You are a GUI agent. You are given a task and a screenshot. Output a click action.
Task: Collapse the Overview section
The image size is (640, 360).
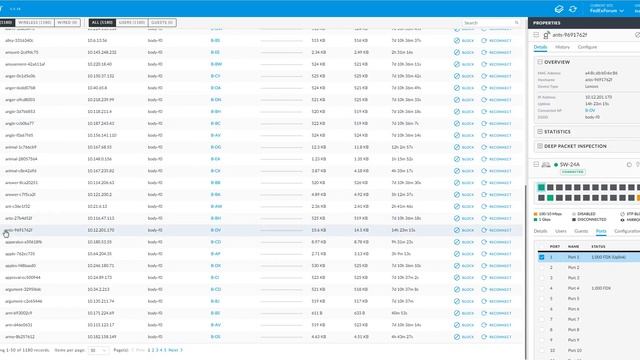(x=540, y=62)
